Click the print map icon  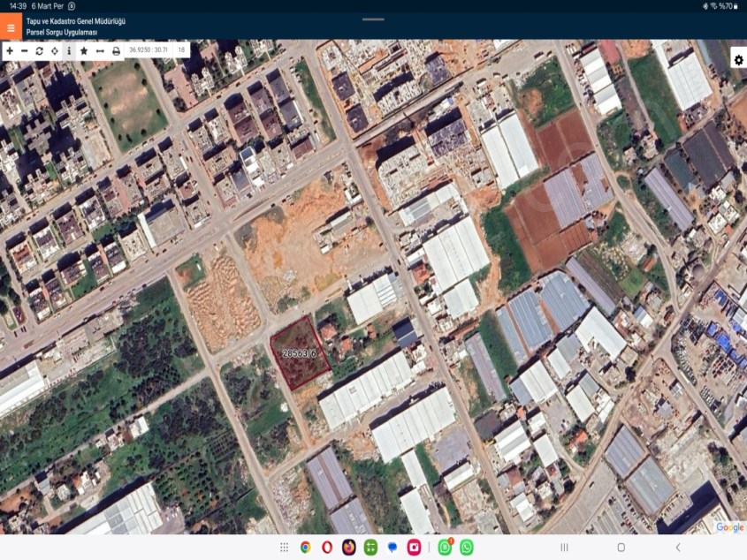pos(116,51)
